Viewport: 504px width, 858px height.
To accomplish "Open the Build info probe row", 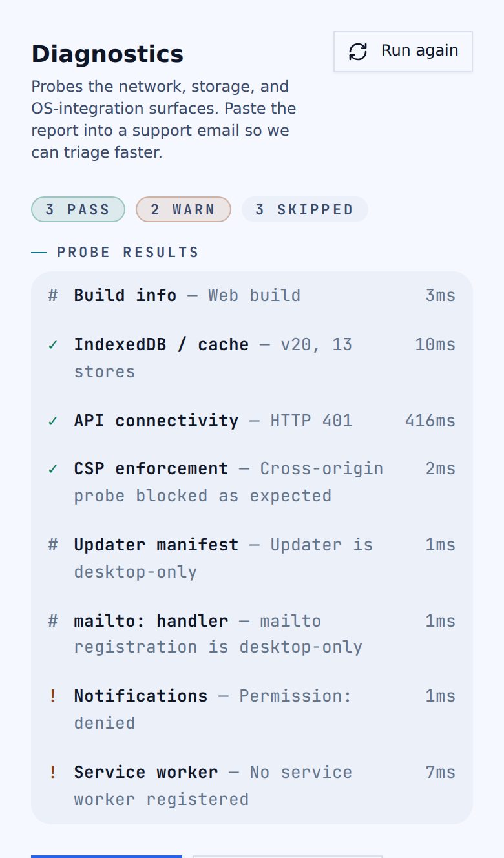I will click(252, 295).
